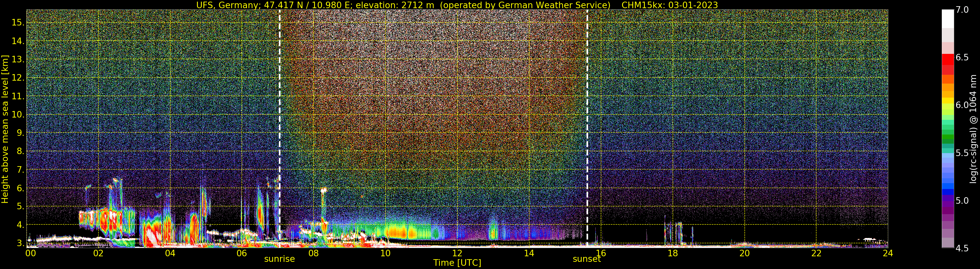Click the "24" time axis tick label
This screenshot has height=269, width=980.
888,253
